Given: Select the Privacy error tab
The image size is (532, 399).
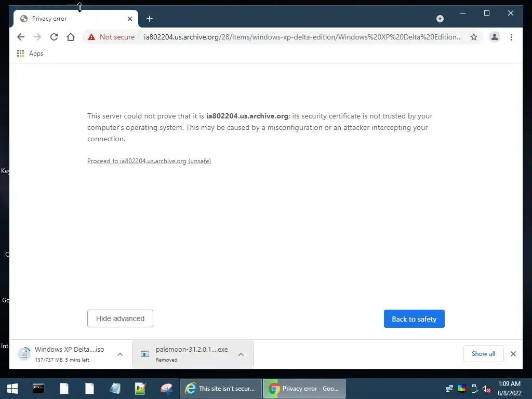Looking at the screenshot, I should tap(76, 19).
